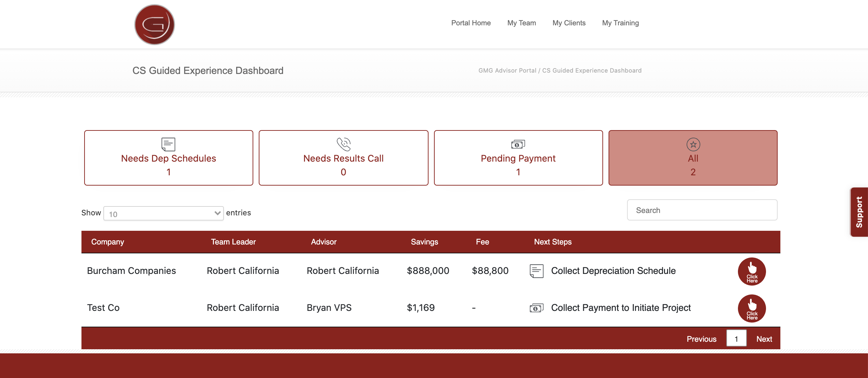Click Here button for Test Co row
The width and height of the screenshot is (868, 378).
pos(752,308)
